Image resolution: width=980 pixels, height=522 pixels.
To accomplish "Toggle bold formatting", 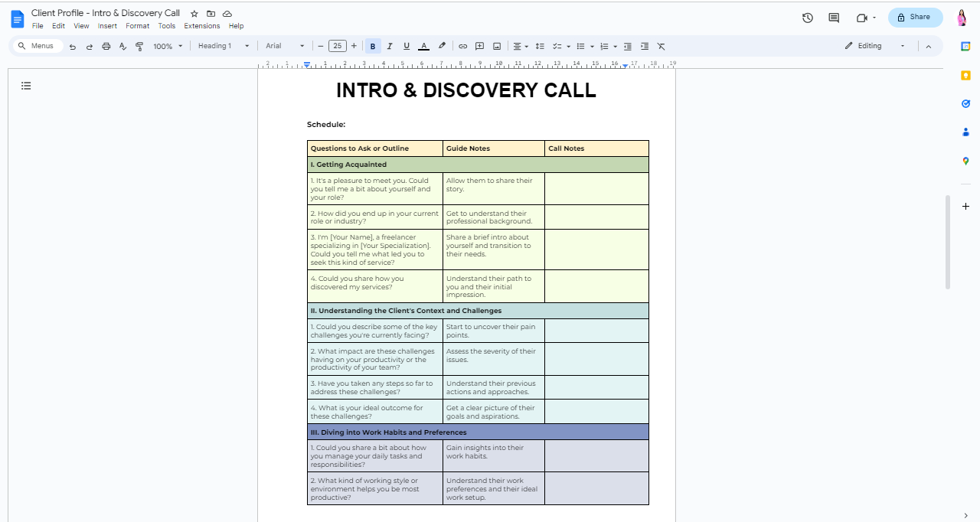I will point(373,46).
